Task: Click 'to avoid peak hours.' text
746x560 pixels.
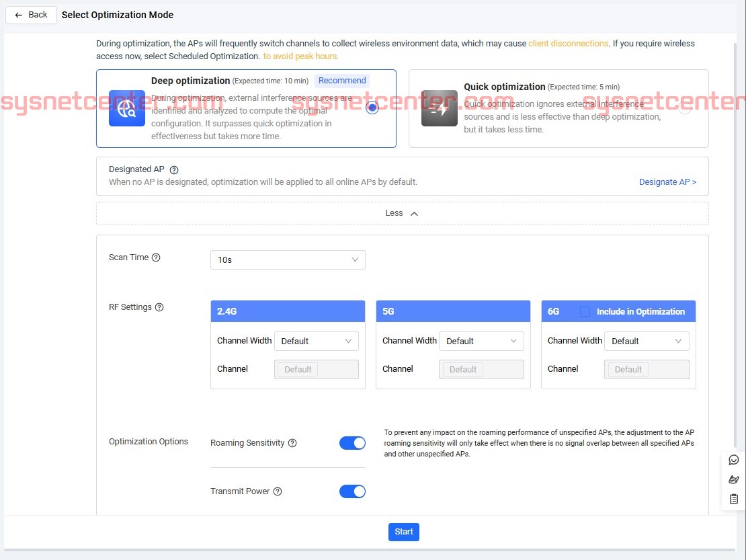Action: (x=300, y=56)
